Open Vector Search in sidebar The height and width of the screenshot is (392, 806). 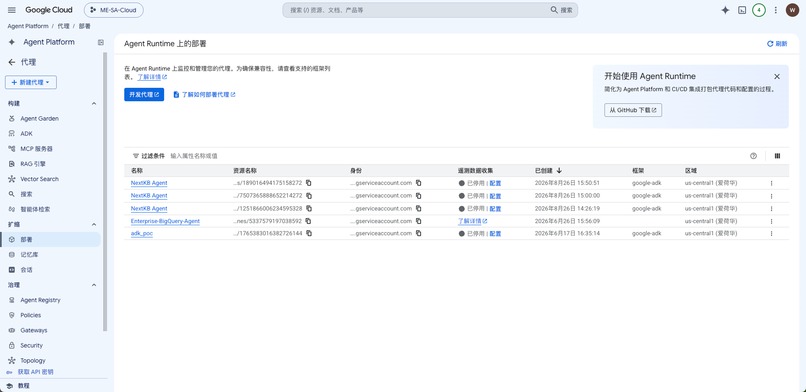tap(40, 179)
